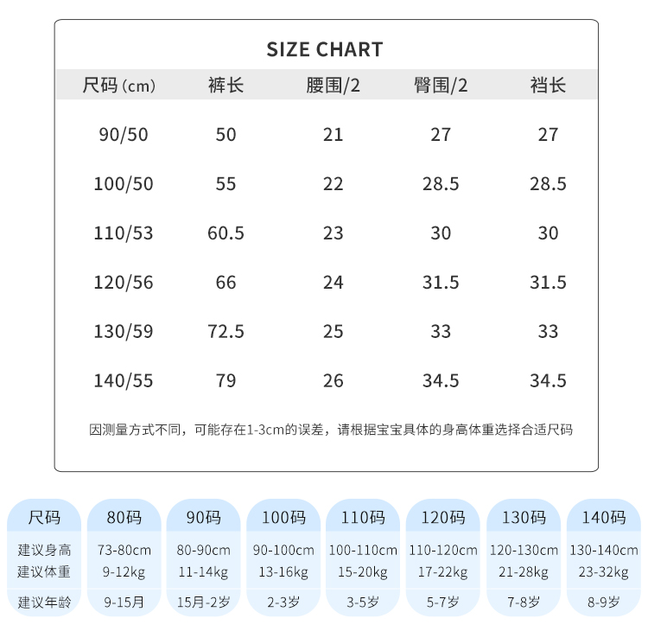Viewport: 648px width, 644px height.
Task: Click the SIZE CHART title
Action: (x=324, y=49)
